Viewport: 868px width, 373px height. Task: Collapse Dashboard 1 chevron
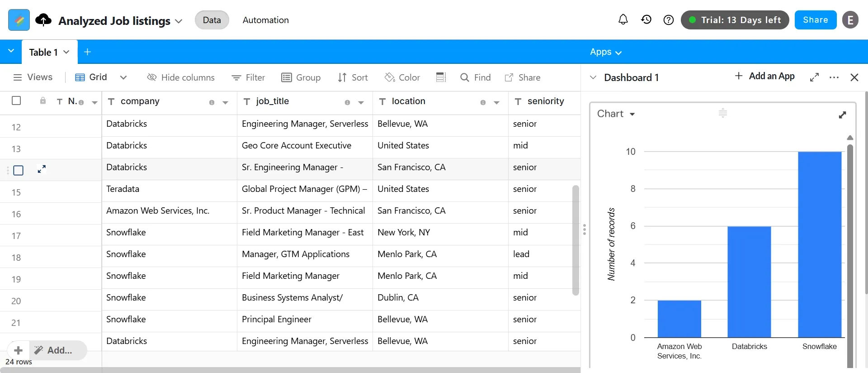click(x=593, y=77)
